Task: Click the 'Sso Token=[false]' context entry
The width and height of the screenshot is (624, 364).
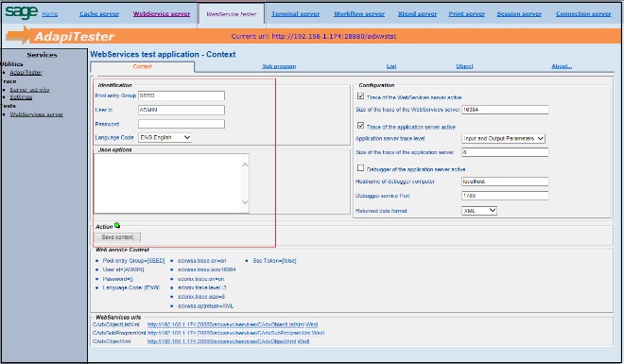Action: coord(274,261)
